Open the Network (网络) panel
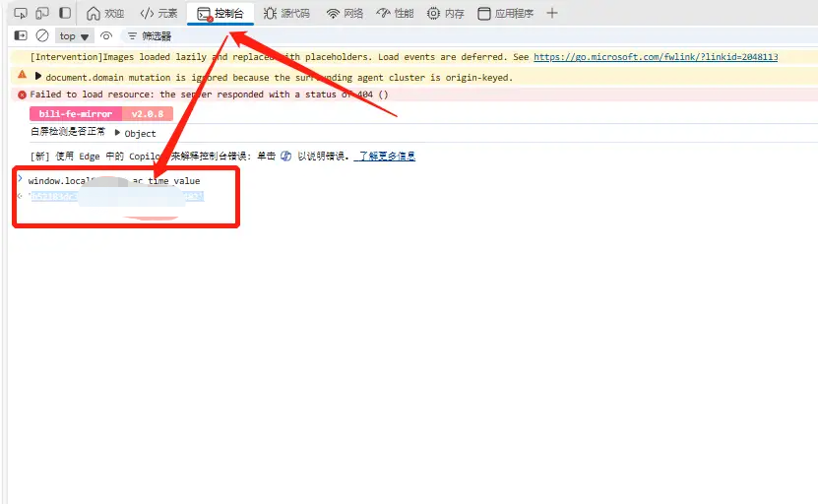The width and height of the screenshot is (818, 504). [x=346, y=14]
